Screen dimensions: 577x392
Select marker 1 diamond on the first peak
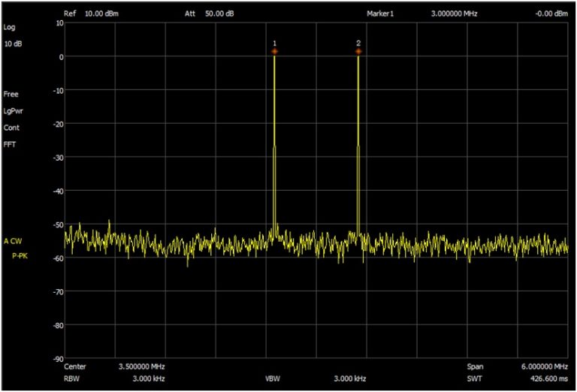pyautogui.click(x=275, y=51)
